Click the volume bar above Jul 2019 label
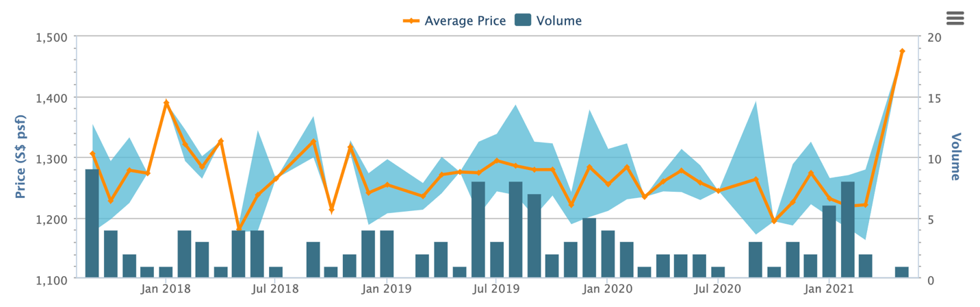The width and height of the screenshot is (980, 307). point(497,260)
